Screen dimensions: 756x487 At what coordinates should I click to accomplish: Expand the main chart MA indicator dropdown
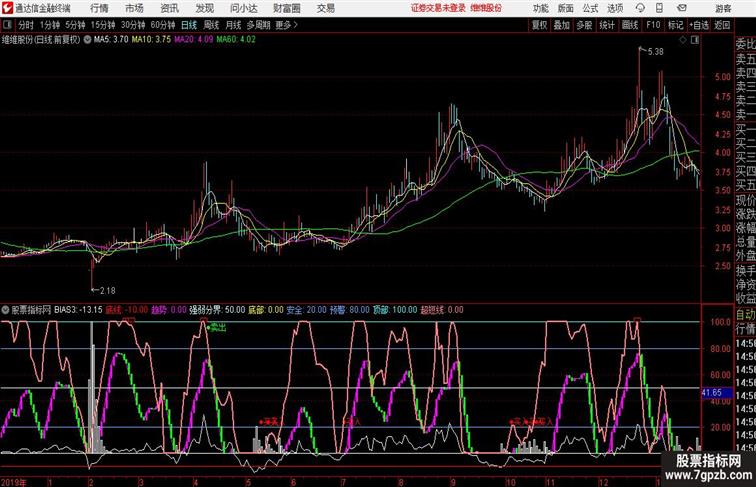[x=87, y=40]
